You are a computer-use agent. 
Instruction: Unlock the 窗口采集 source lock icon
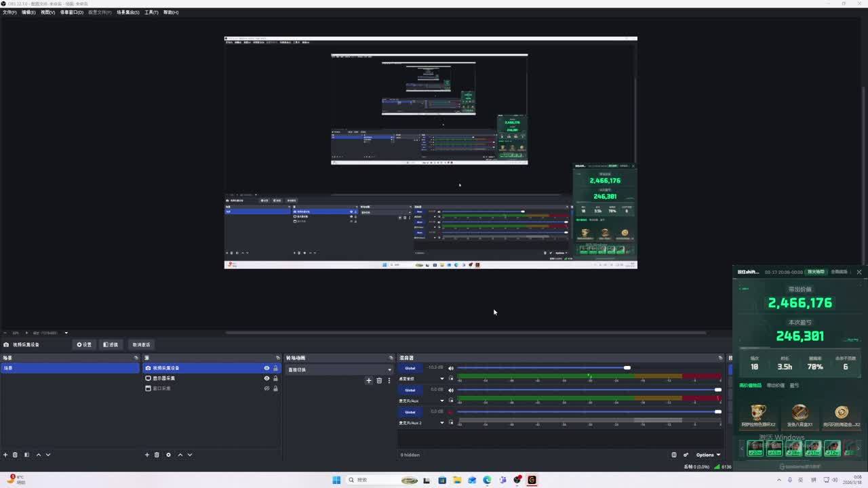275,388
